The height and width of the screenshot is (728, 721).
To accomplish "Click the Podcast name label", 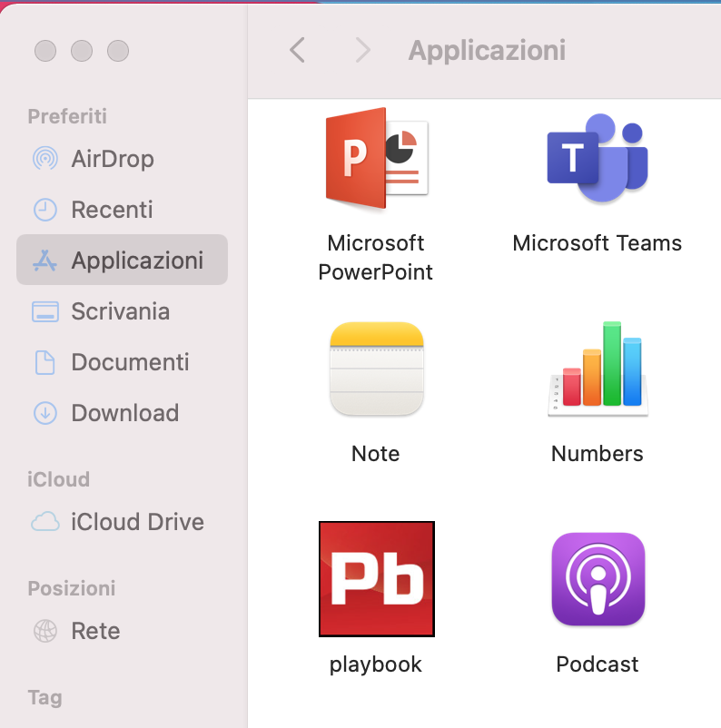I will coord(598,664).
